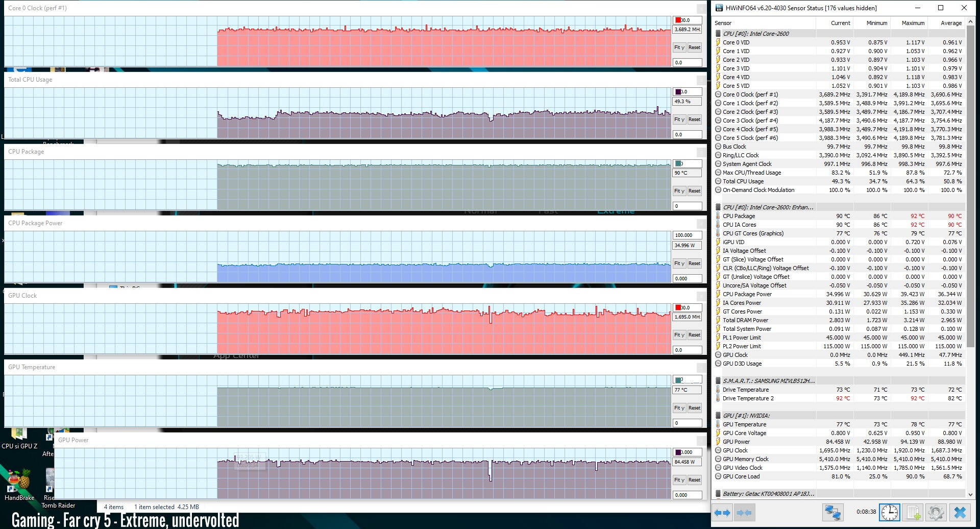Click Fit y in Total CPU Usage graph
This screenshot has width=980, height=529.
679,119
